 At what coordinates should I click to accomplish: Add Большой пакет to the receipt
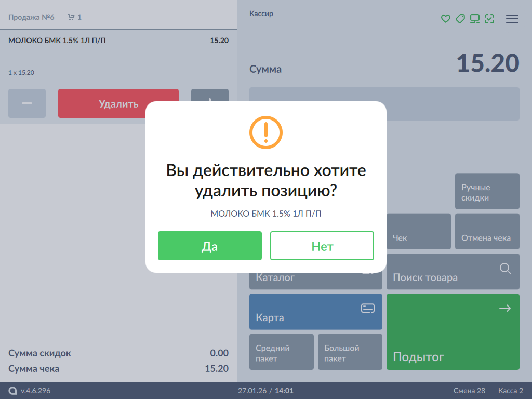coord(350,352)
